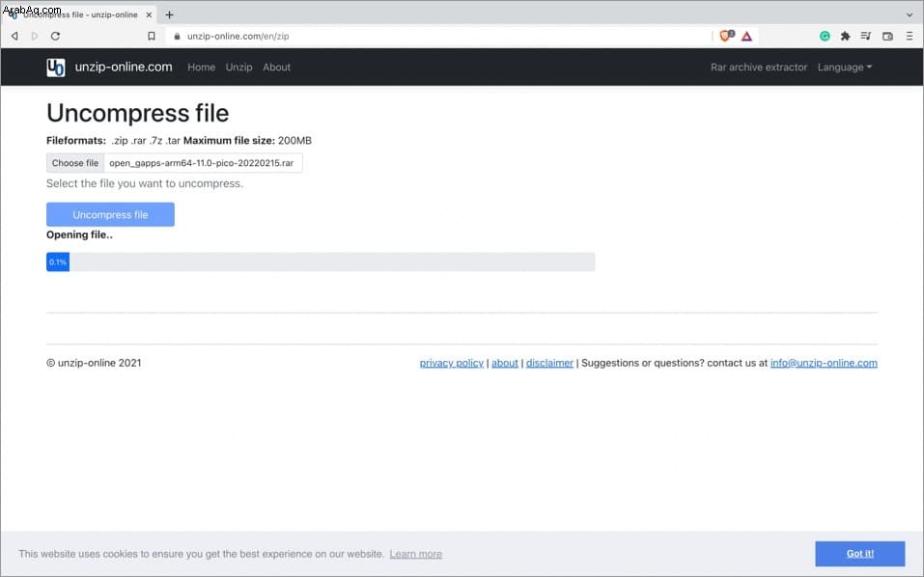Click the Opening file.. status text
The width and height of the screenshot is (924, 577).
[x=79, y=234]
